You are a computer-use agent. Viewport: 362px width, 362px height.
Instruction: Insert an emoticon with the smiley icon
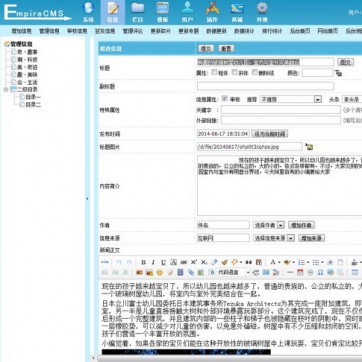[160, 272]
